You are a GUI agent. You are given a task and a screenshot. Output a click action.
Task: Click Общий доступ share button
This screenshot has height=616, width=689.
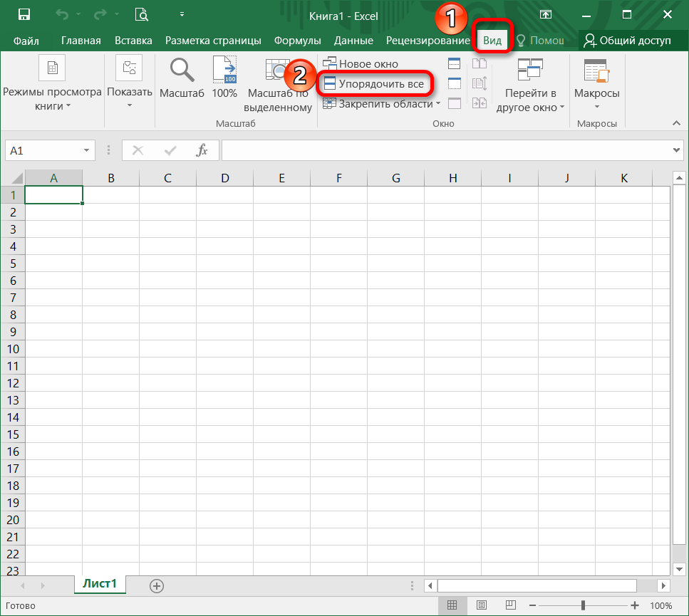(x=627, y=41)
